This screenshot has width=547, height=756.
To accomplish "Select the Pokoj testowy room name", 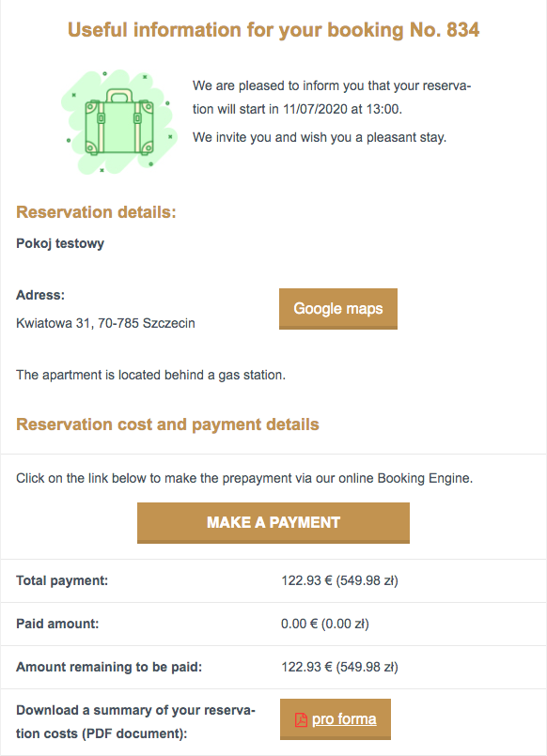I will tap(60, 243).
